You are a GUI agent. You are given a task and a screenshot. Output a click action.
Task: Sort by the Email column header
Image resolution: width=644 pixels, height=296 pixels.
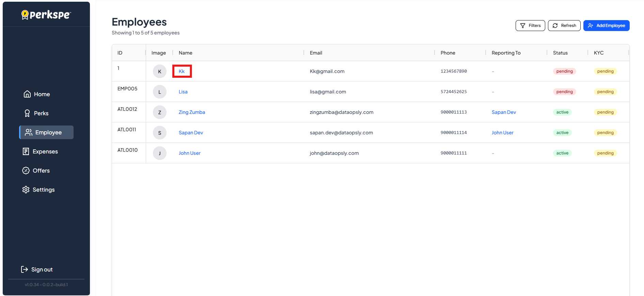[x=316, y=53]
